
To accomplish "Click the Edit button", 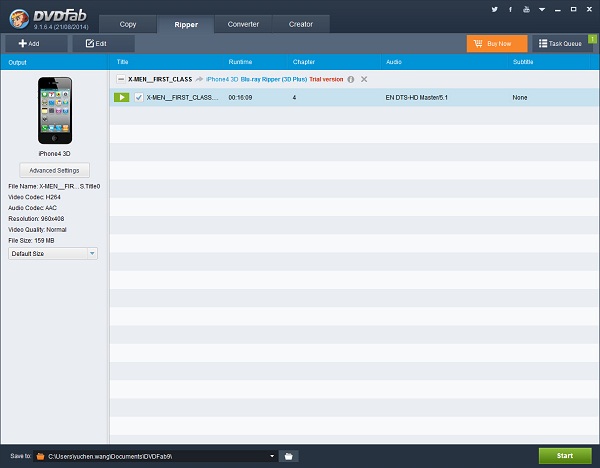I will point(104,44).
